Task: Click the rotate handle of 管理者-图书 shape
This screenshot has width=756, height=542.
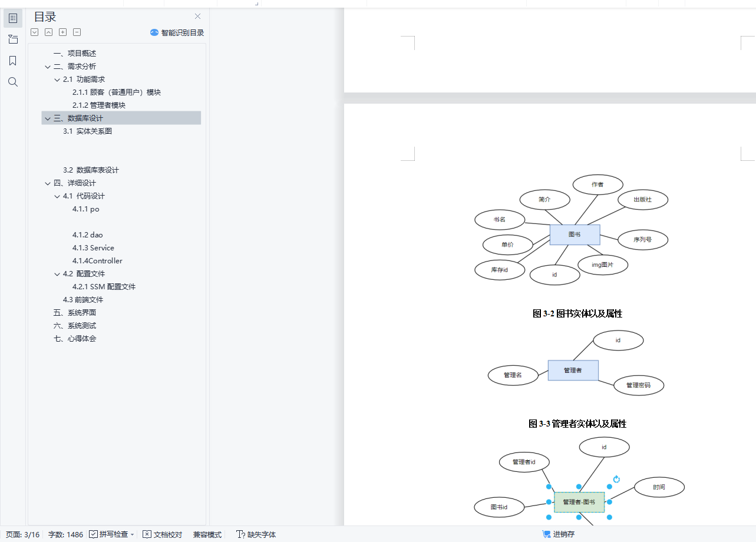Action: tap(616, 480)
